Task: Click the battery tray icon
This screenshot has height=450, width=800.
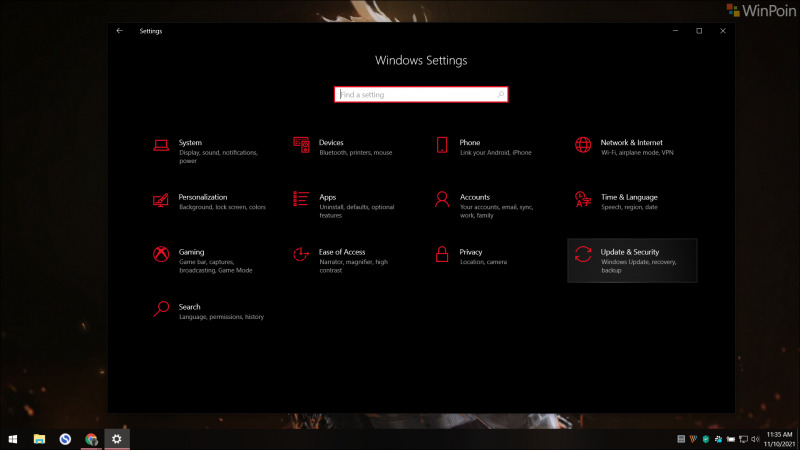Action: coord(731,439)
